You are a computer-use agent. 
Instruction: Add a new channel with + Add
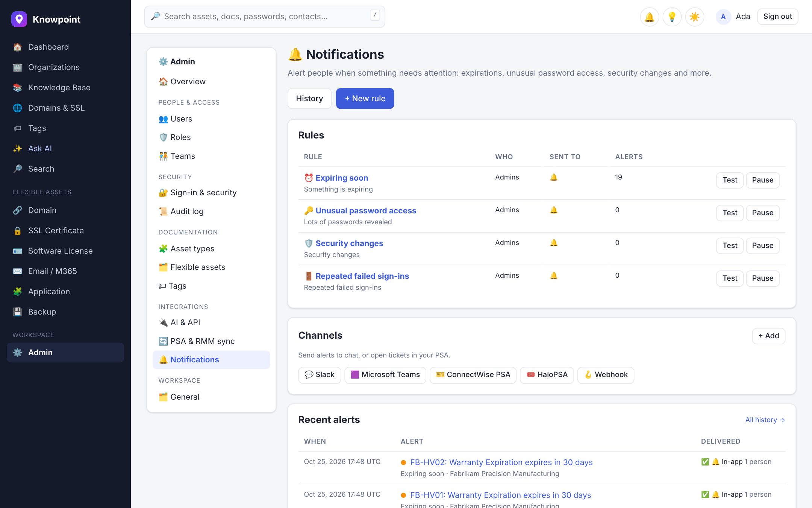pos(769,336)
